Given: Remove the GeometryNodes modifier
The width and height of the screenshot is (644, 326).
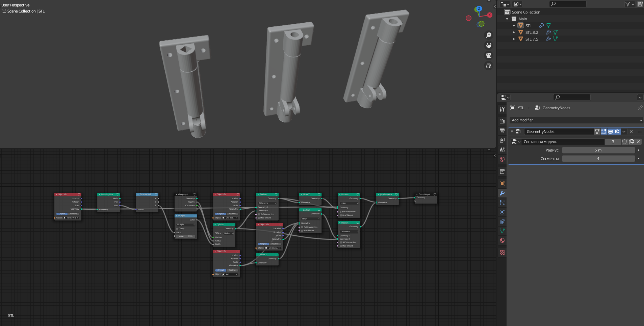Looking at the screenshot, I should tap(631, 132).
